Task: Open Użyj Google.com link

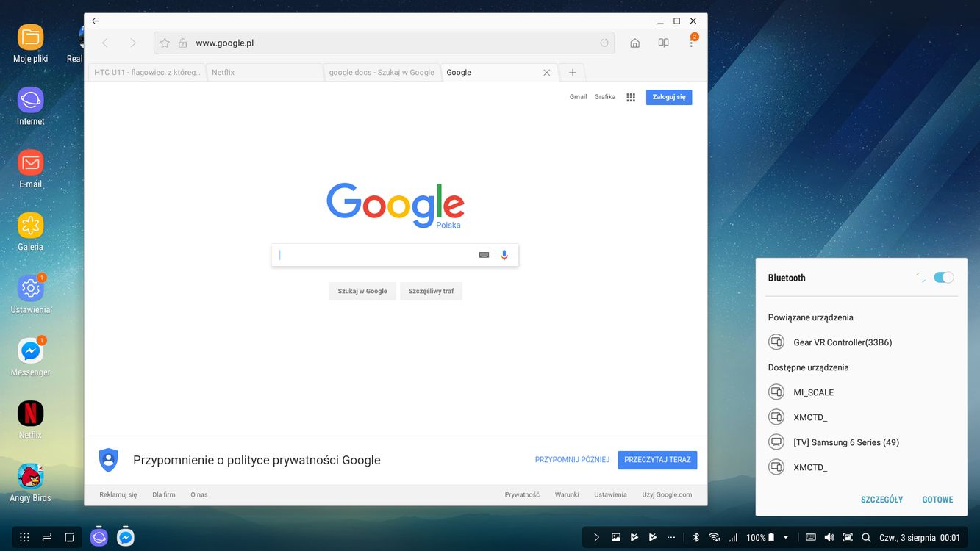Action: (667, 495)
